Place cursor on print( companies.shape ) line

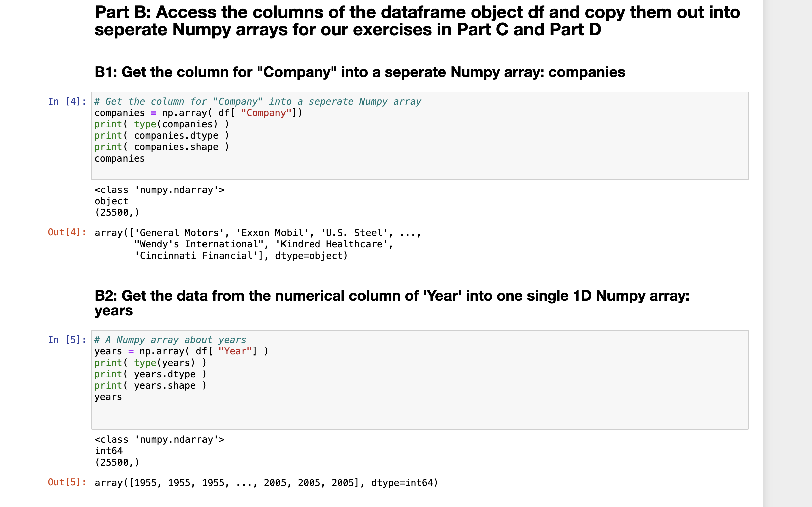(x=162, y=147)
